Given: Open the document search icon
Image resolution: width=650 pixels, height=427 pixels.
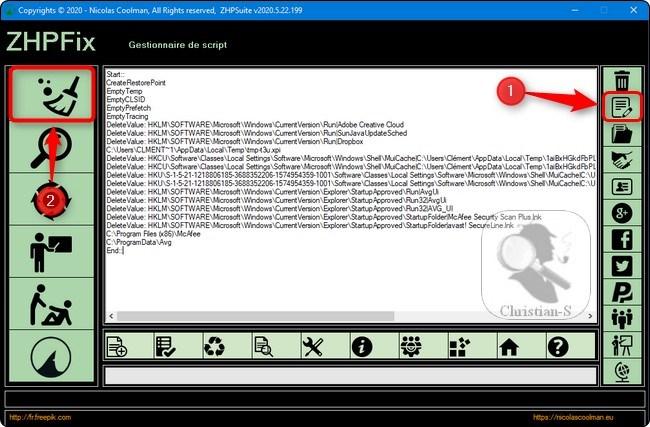Looking at the screenshot, I should pos(264,347).
